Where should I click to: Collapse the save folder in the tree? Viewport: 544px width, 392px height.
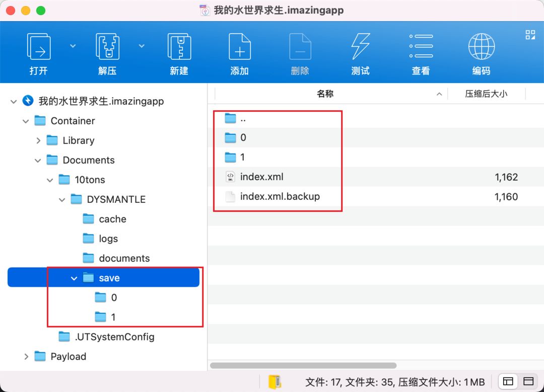click(74, 278)
